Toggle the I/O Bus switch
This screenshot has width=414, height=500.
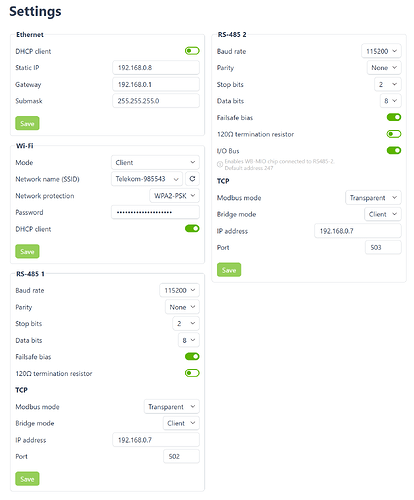394,151
